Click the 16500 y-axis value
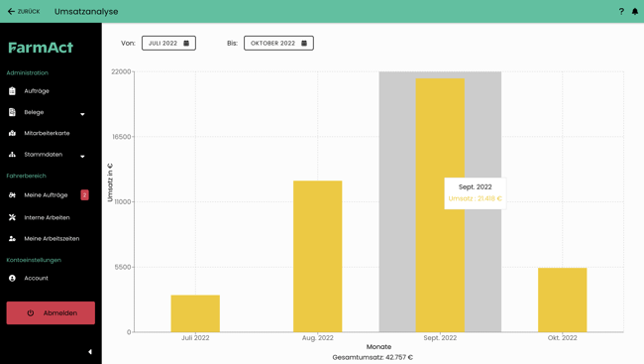The width and height of the screenshot is (644, 364). pos(122,137)
